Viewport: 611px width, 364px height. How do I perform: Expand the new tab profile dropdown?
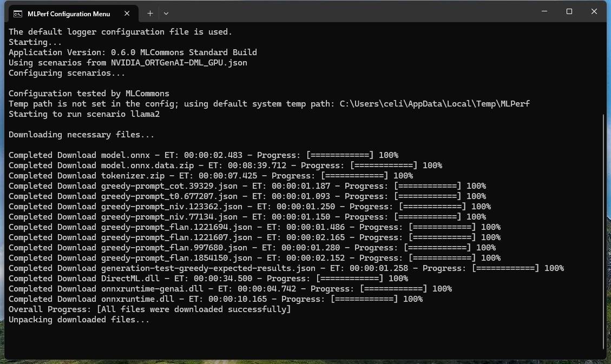click(x=166, y=13)
